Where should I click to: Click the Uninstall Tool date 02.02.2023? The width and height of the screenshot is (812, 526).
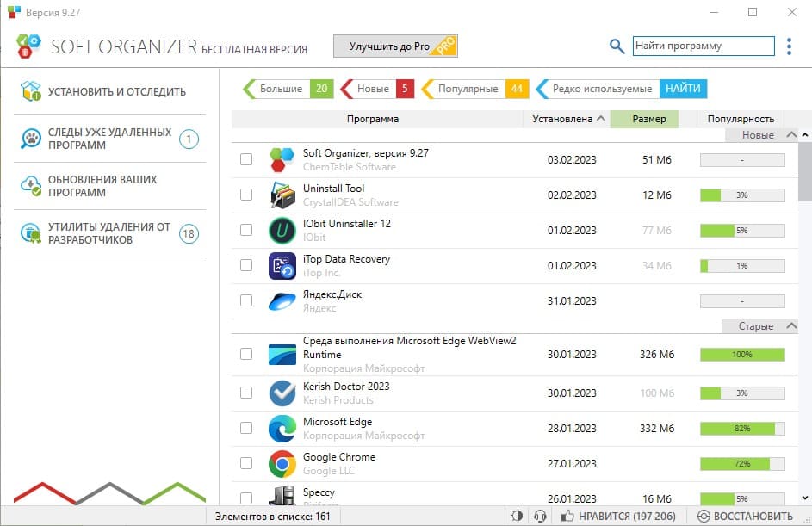572,195
